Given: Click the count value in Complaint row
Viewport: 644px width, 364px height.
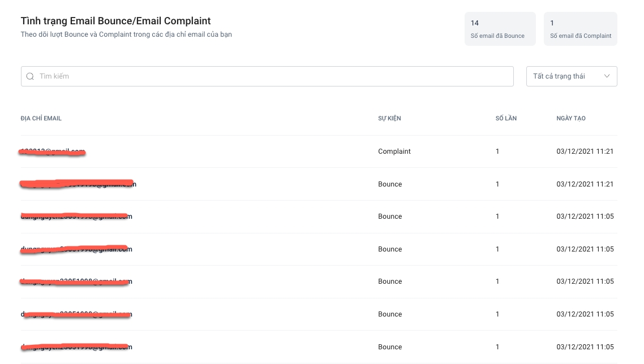Looking at the screenshot, I should [497, 151].
